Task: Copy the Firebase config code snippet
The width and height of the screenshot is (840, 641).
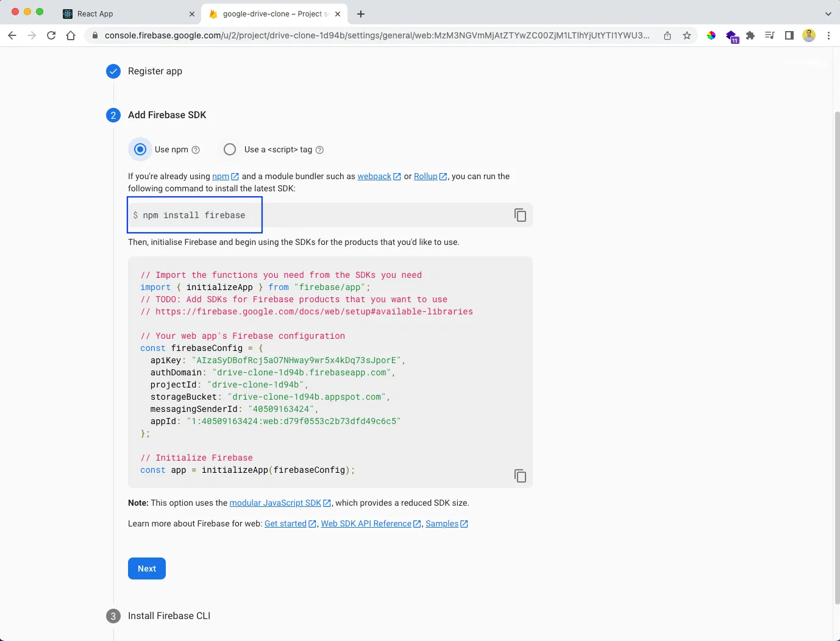Action: click(x=520, y=476)
